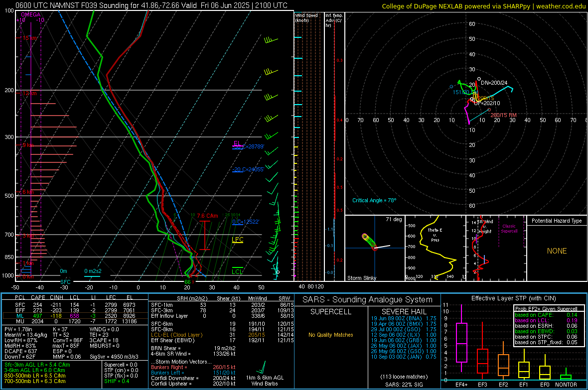This screenshot has height=390, width=588.
Task: Click the sounding title with valid time
Action: point(151,5)
